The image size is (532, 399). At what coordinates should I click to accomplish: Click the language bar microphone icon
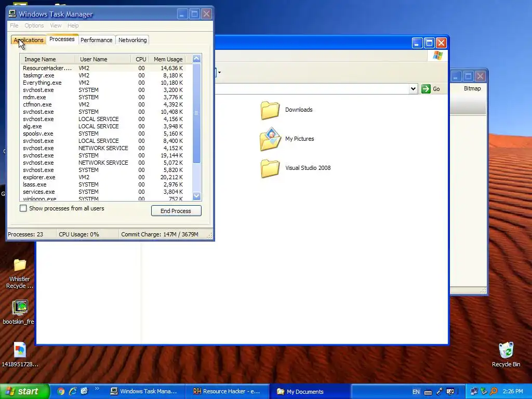[x=439, y=392]
